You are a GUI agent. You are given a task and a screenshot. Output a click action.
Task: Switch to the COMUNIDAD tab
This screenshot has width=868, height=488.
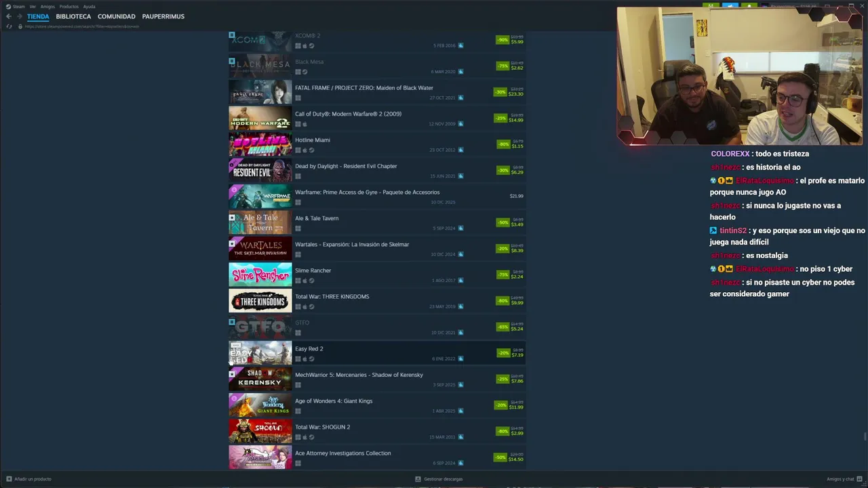117,16
